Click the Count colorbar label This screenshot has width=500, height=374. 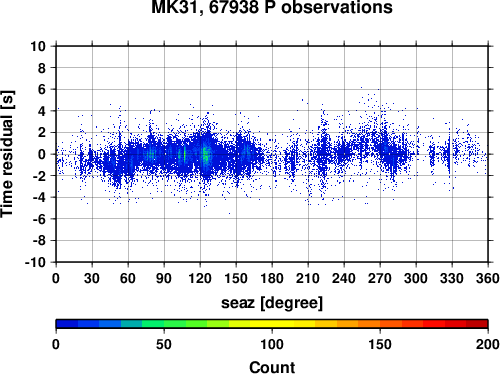272,367
